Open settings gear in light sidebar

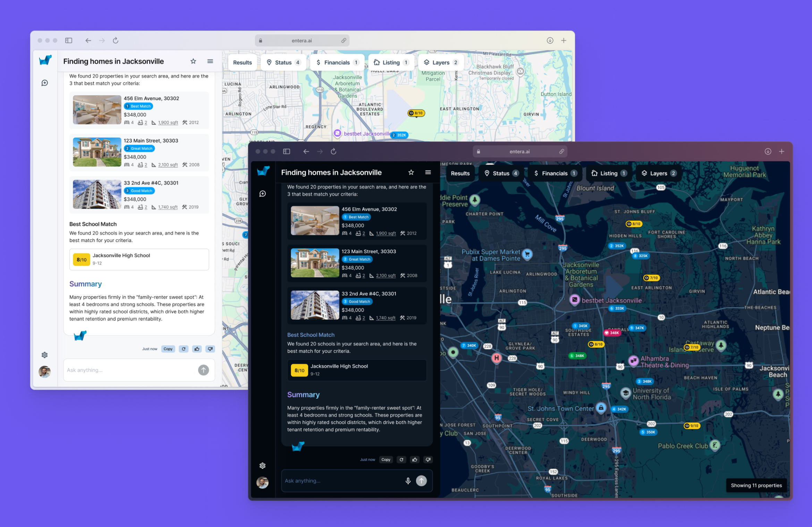[45, 355]
